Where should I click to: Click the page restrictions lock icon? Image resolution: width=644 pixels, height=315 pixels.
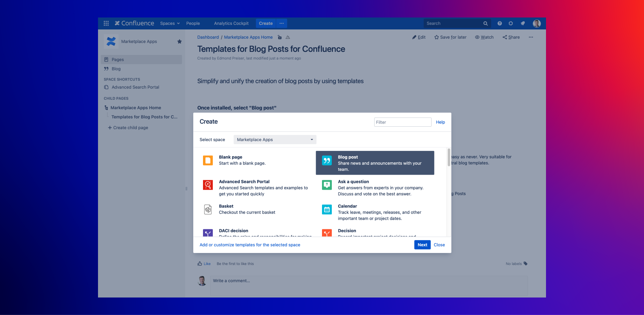point(279,37)
